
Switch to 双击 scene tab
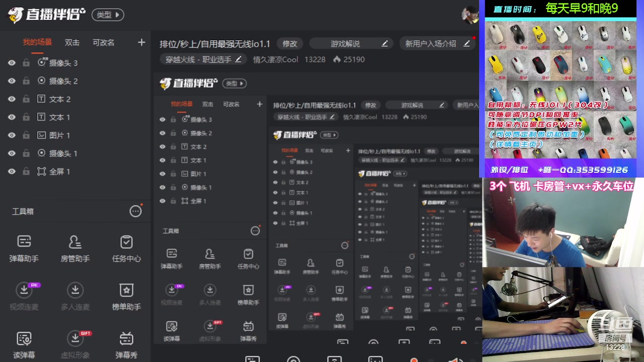click(x=72, y=43)
